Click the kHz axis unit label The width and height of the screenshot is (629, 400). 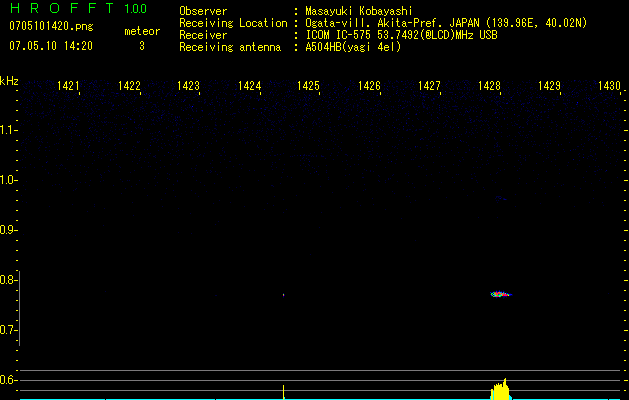tap(9, 81)
